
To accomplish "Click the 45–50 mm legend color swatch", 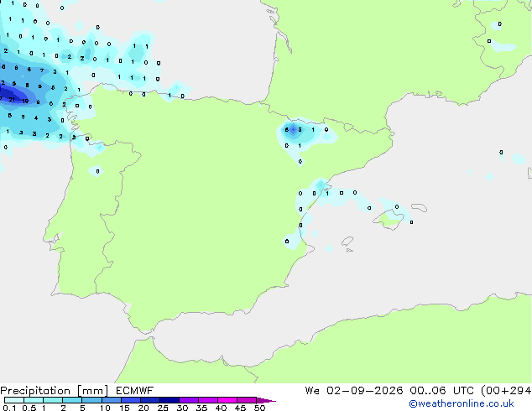I will point(247,400).
